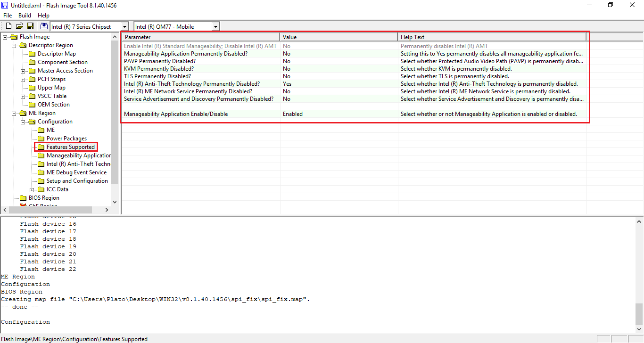Click the output log scroll up arrow
Image resolution: width=644 pixels, height=343 pixels.
(x=639, y=221)
